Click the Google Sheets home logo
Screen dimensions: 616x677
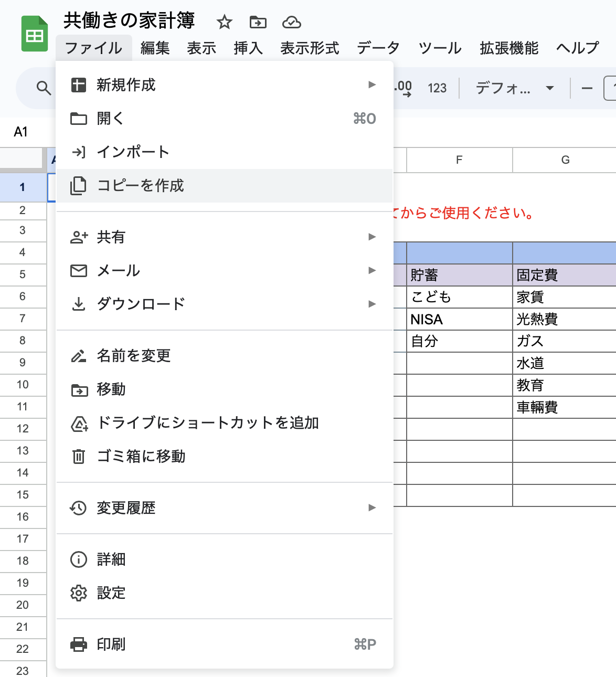pos(35,35)
